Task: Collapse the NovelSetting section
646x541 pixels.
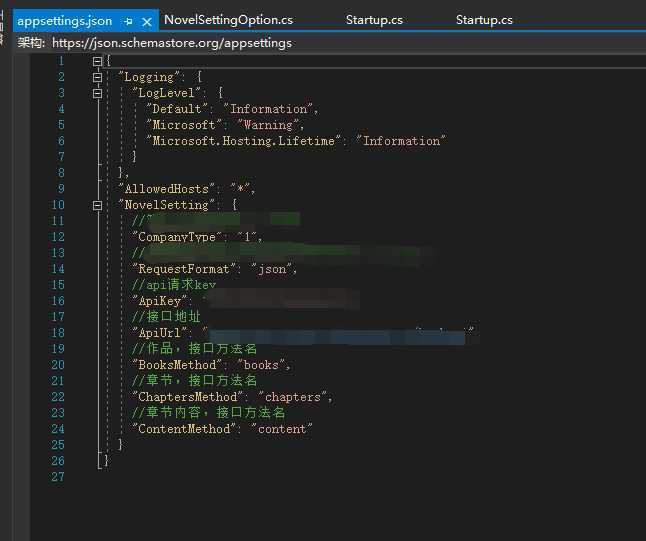Action: [97, 205]
